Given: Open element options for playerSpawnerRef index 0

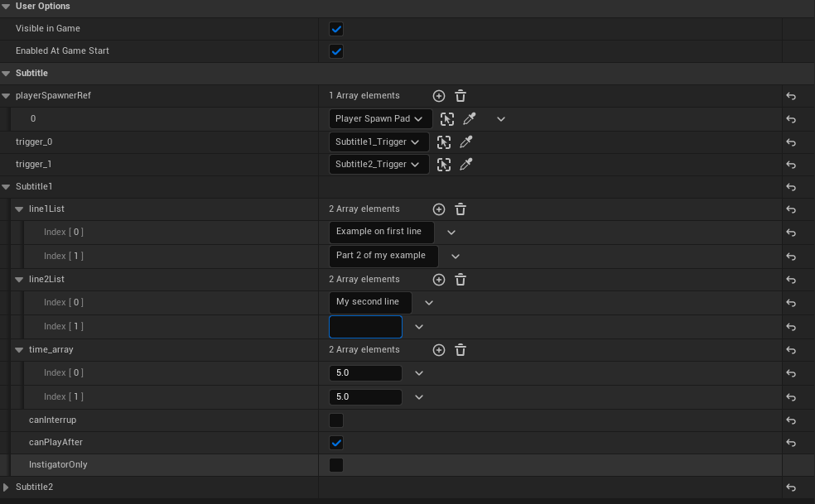Looking at the screenshot, I should 501,119.
